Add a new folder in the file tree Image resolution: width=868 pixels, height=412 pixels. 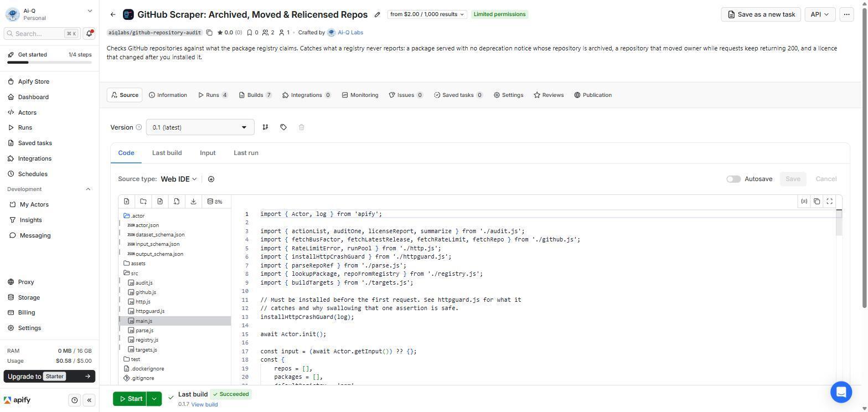[x=143, y=202]
